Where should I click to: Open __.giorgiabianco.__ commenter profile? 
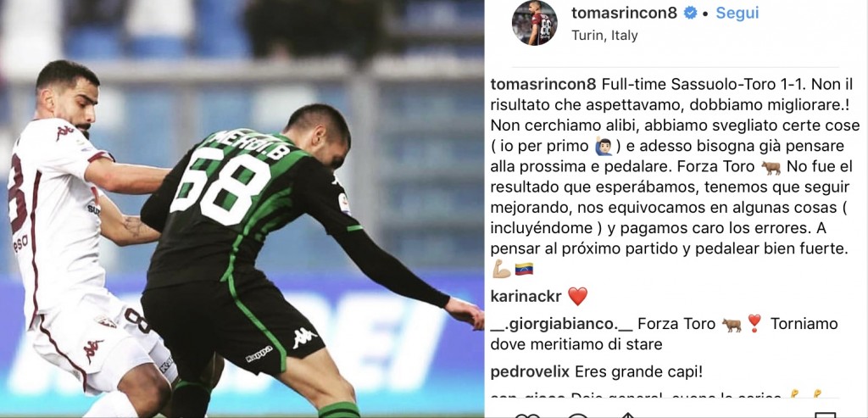point(561,324)
